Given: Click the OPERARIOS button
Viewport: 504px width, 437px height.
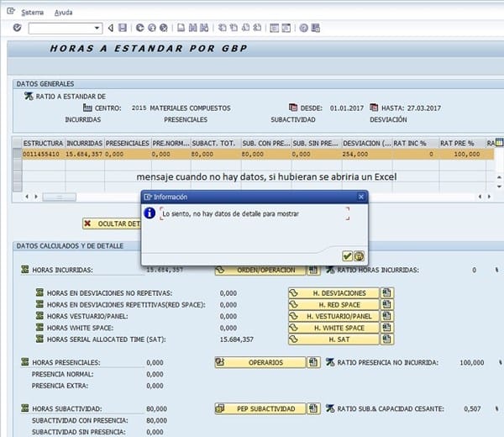Looking at the screenshot, I should coord(260,362).
